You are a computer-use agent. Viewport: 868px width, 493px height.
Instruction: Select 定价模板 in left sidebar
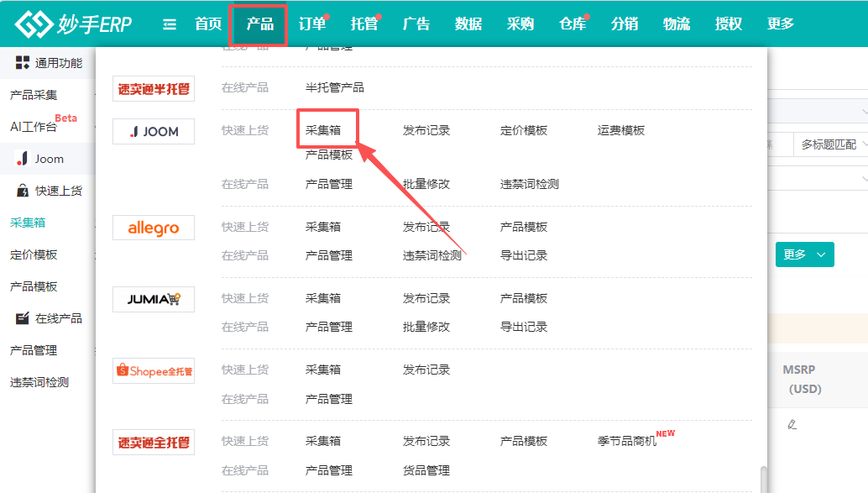[x=34, y=254]
